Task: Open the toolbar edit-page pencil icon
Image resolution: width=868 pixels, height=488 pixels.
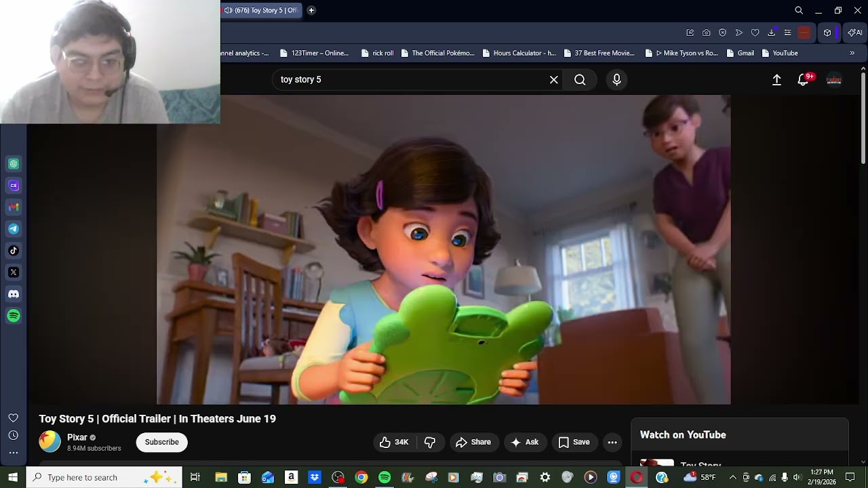Action: [690, 33]
